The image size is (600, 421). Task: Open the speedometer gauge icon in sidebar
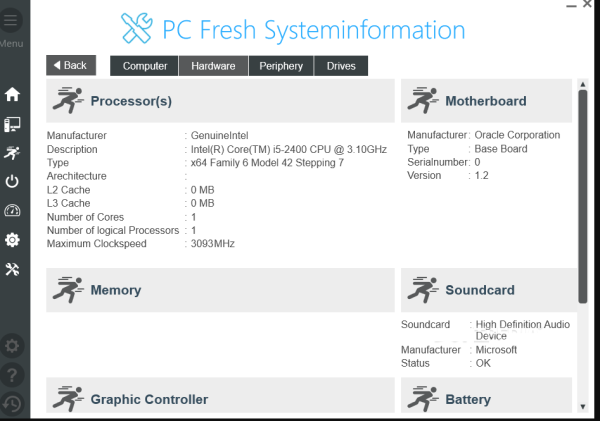(12, 210)
